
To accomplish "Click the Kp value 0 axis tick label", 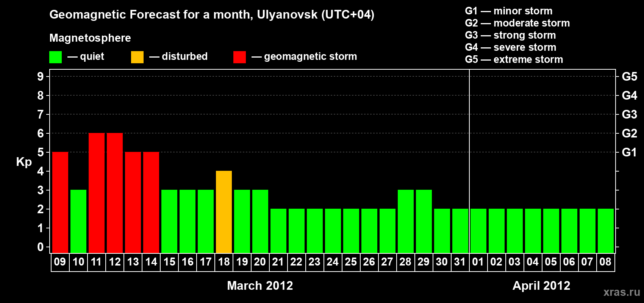I will [41, 247].
